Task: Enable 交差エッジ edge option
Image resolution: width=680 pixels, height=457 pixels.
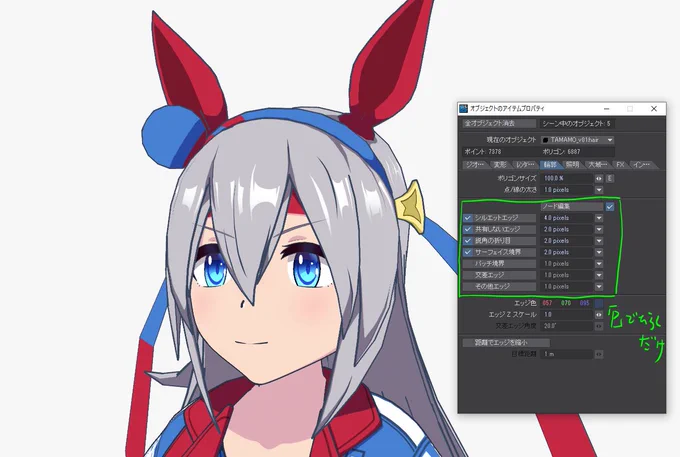Action: click(x=500, y=275)
